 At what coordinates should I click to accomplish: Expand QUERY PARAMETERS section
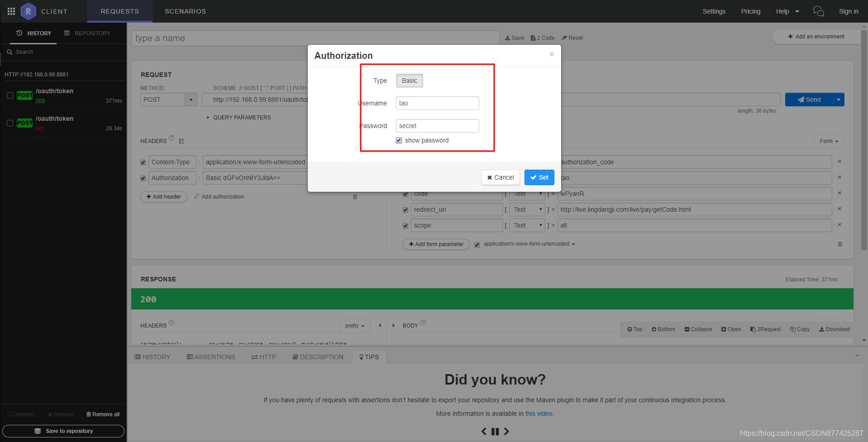pyautogui.click(x=238, y=118)
